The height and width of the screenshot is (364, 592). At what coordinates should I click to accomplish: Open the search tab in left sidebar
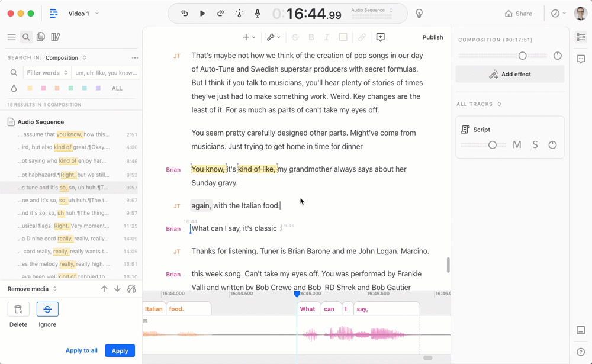click(x=26, y=37)
